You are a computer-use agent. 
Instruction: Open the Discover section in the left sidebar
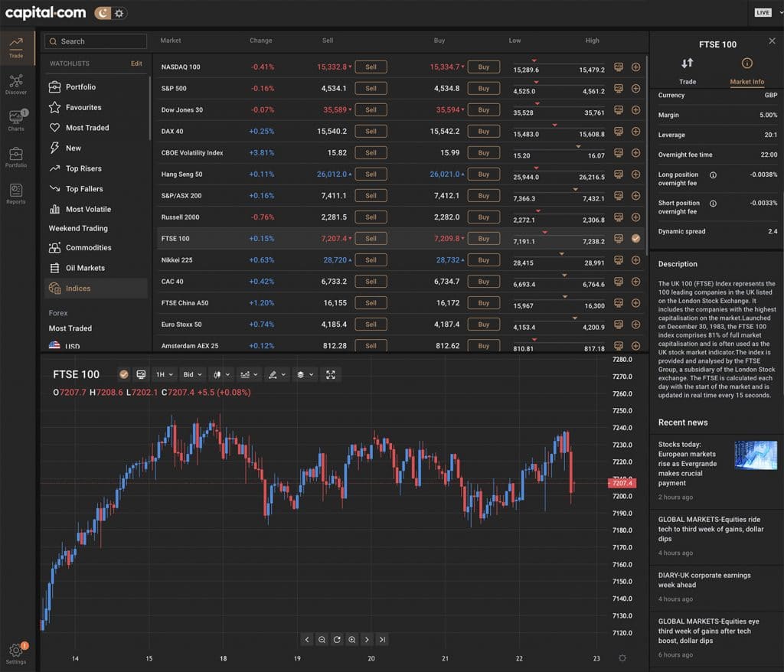click(16, 84)
